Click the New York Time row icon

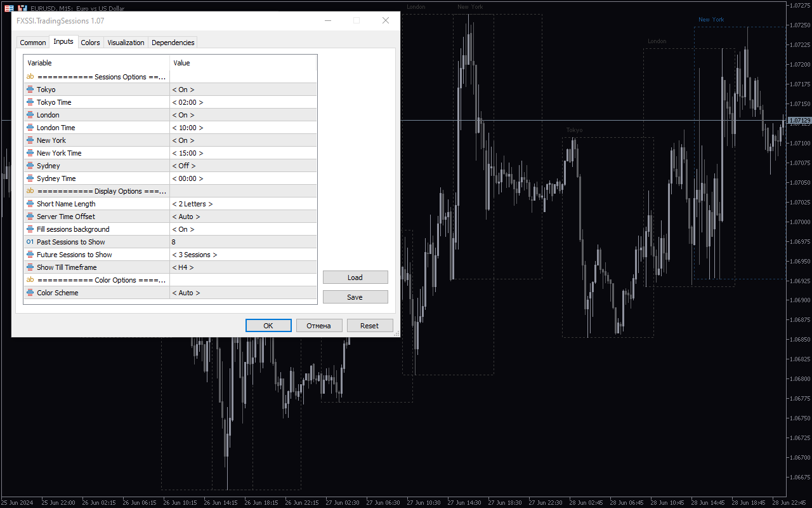click(x=30, y=153)
